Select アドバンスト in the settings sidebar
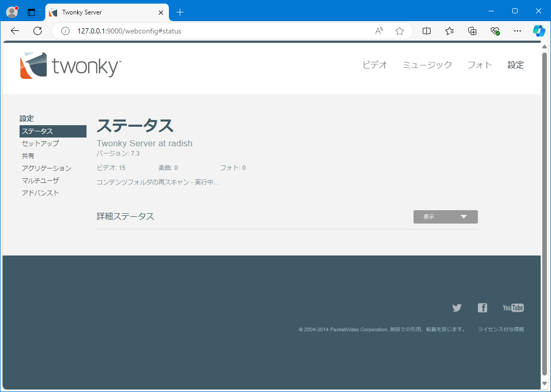551x392 pixels. [x=40, y=193]
